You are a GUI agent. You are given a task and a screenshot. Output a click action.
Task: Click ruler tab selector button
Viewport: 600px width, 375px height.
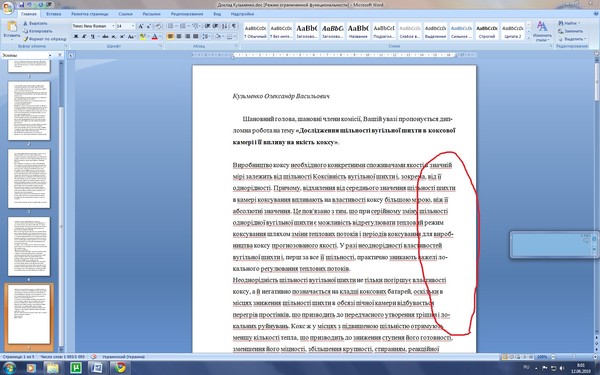pyautogui.click(x=71, y=55)
